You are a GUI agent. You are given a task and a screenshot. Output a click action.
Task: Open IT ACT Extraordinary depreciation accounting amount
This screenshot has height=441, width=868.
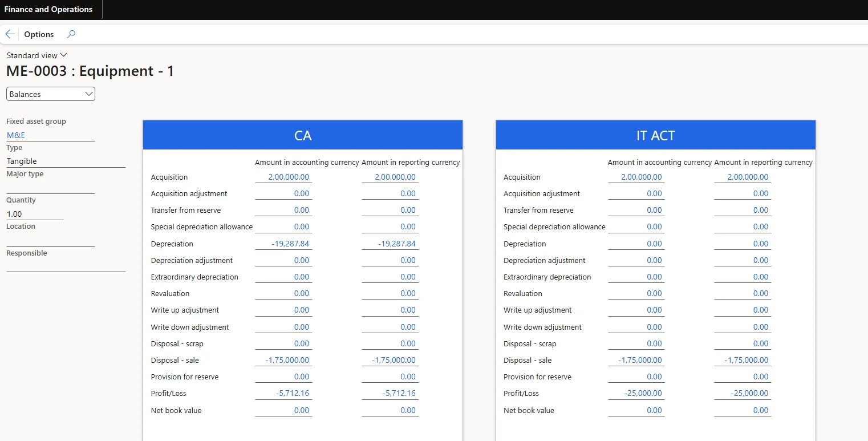click(x=636, y=277)
